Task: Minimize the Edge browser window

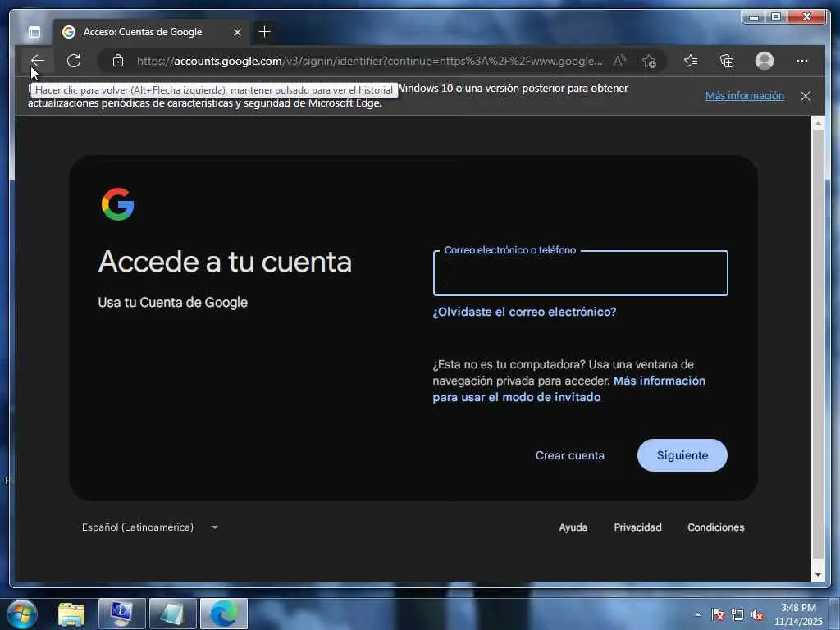Action: point(755,17)
